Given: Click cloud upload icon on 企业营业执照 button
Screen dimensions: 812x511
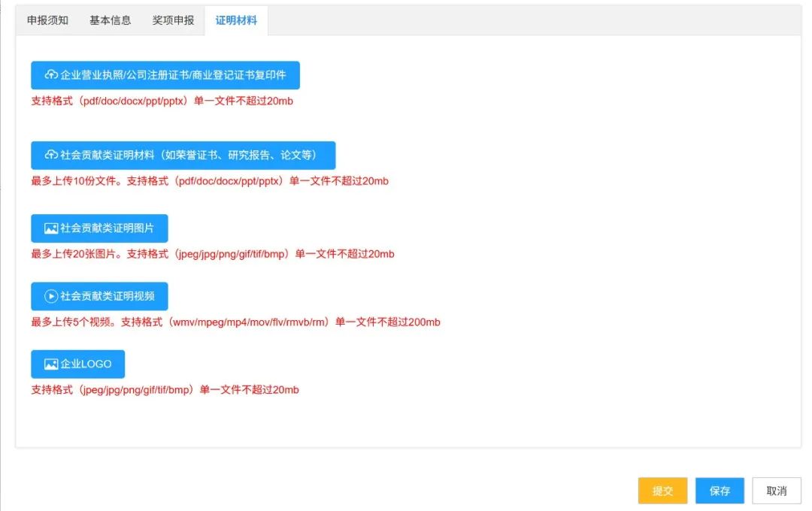Looking at the screenshot, I should (51, 75).
